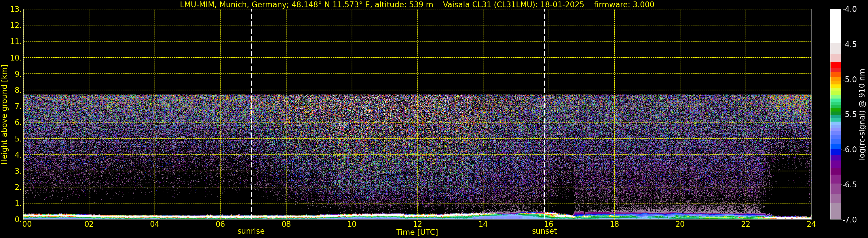The height and width of the screenshot is (238, 868).
Task: Click the '4.' height axis tick label
Action: coord(18,155)
